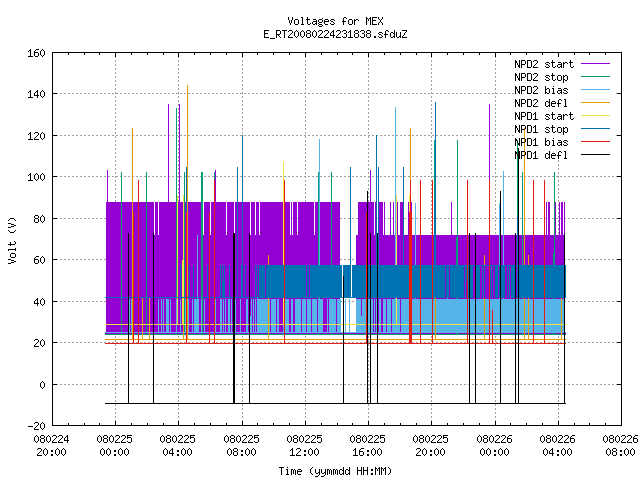Screen dimensions: 640x480
Task: Click the '080226 04:00' x-axis tick label
Action: click(558, 446)
